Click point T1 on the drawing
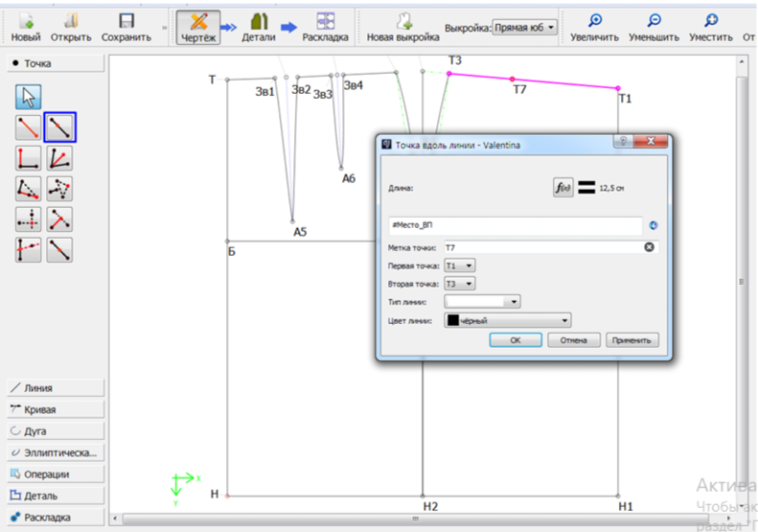Screen dimensions: 758x532 point(618,88)
